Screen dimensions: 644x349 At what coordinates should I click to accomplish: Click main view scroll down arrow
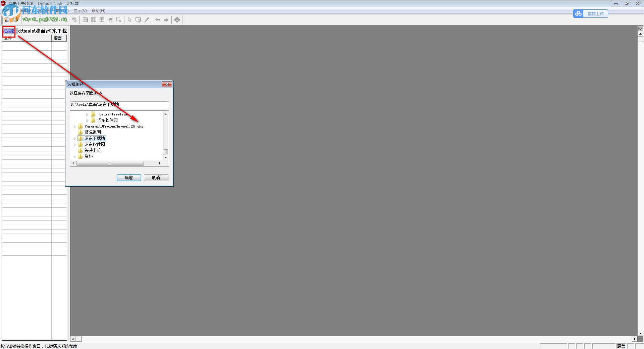pos(640,334)
